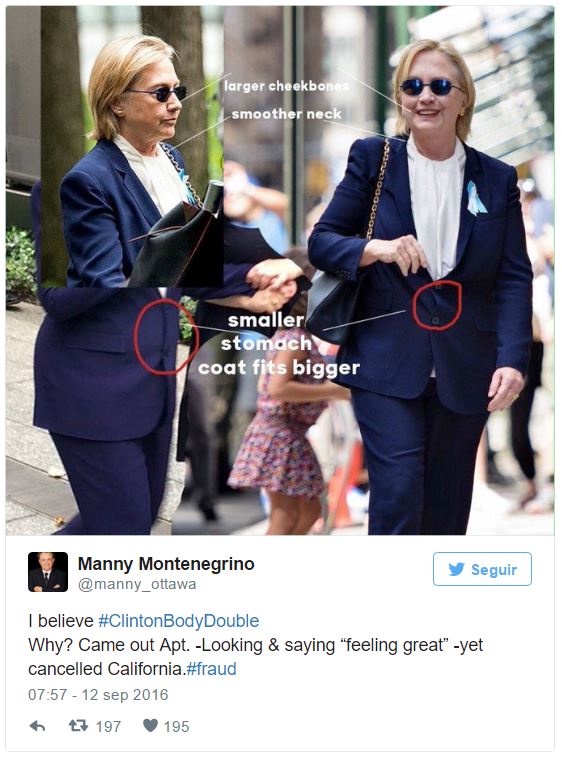Open the inset side-profile photo
This screenshot has height=758, width=562.
(x=131, y=147)
